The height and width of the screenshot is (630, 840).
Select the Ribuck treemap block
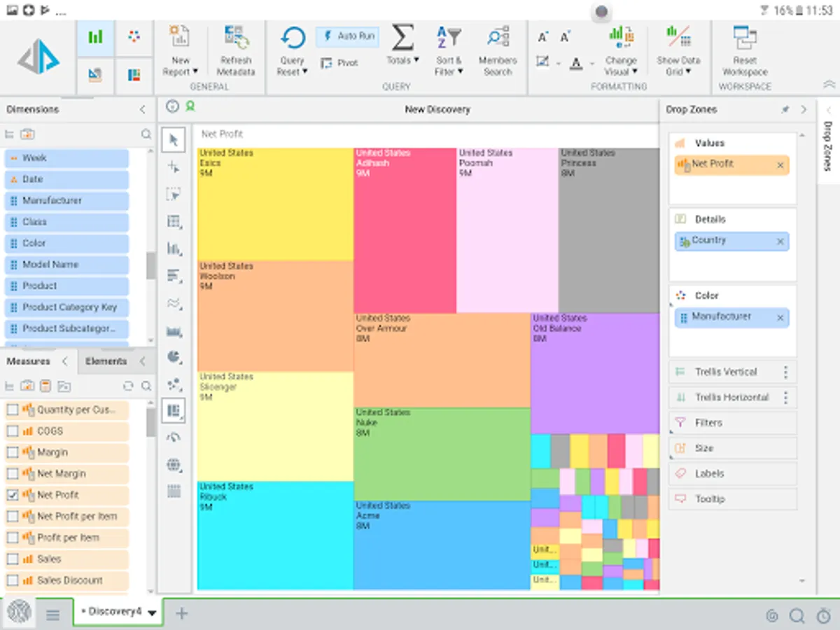pyautogui.click(x=275, y=535)
